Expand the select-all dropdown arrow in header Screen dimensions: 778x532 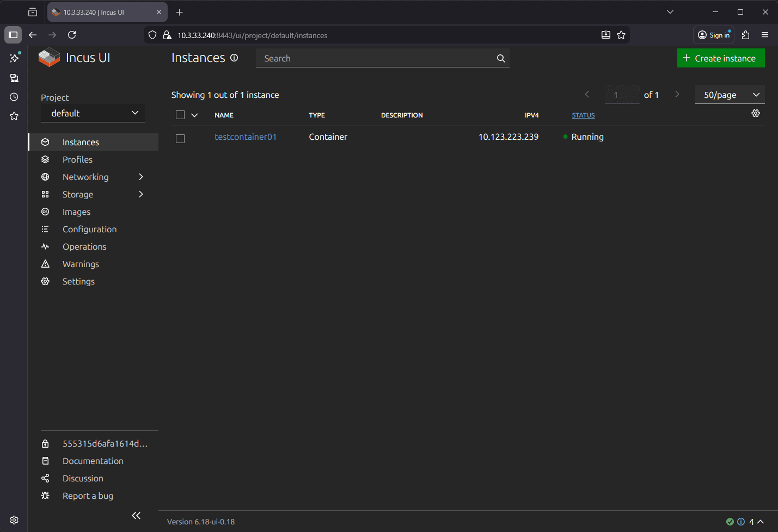[194, 115]
